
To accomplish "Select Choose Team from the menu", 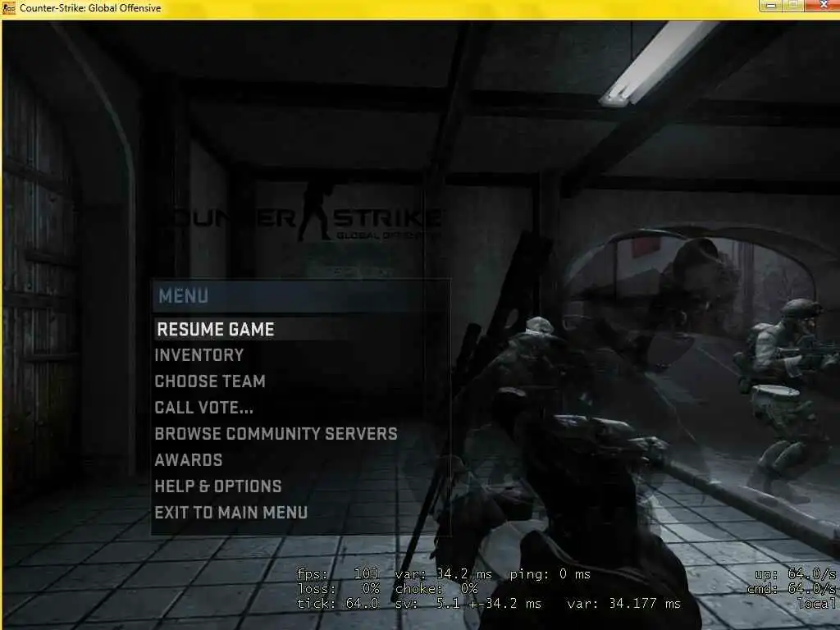I will (210, 381).
